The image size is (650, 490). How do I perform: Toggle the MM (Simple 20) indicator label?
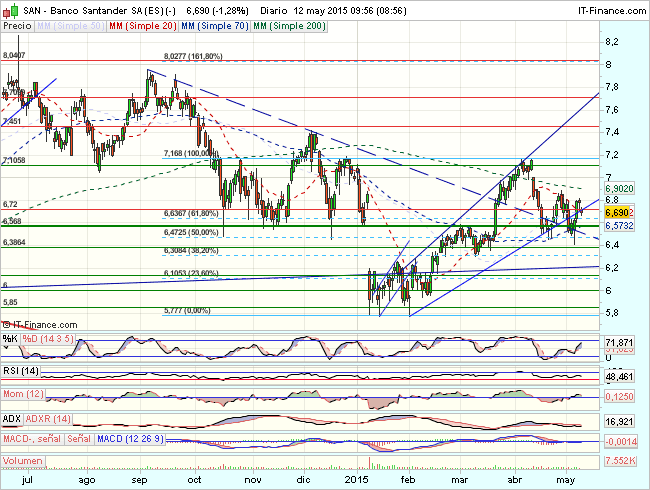(143, 26)
